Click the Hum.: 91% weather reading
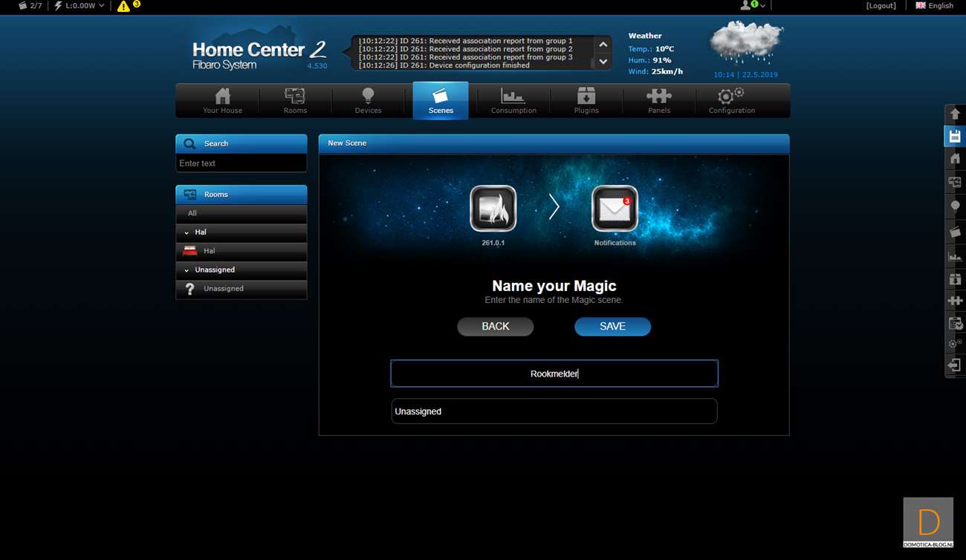This screenshot has height=560, width=966. point(649,60)
